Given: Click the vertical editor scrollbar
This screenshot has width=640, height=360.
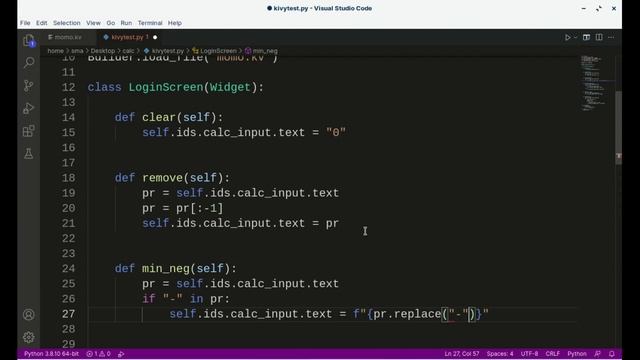Looking at the screenshot, I should [618, 127].
